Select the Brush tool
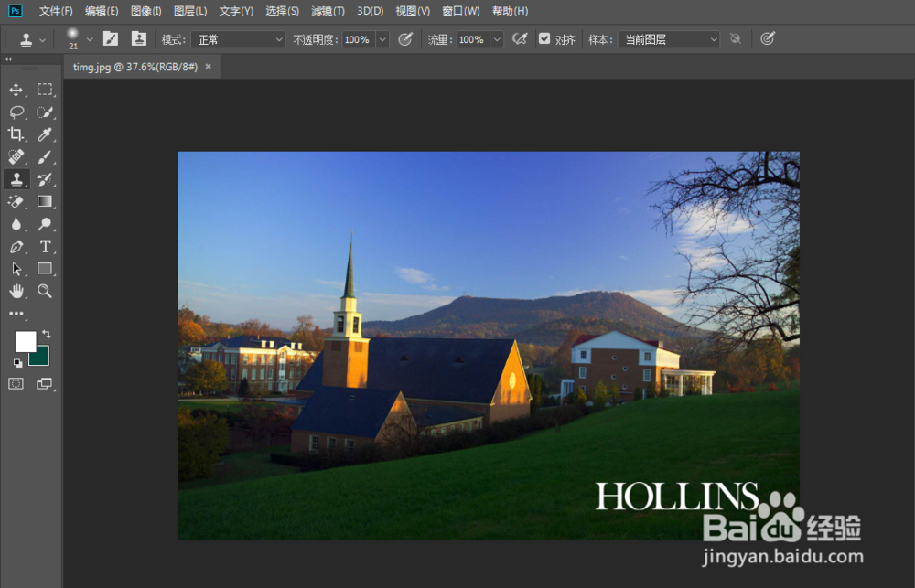 (45, 156)
